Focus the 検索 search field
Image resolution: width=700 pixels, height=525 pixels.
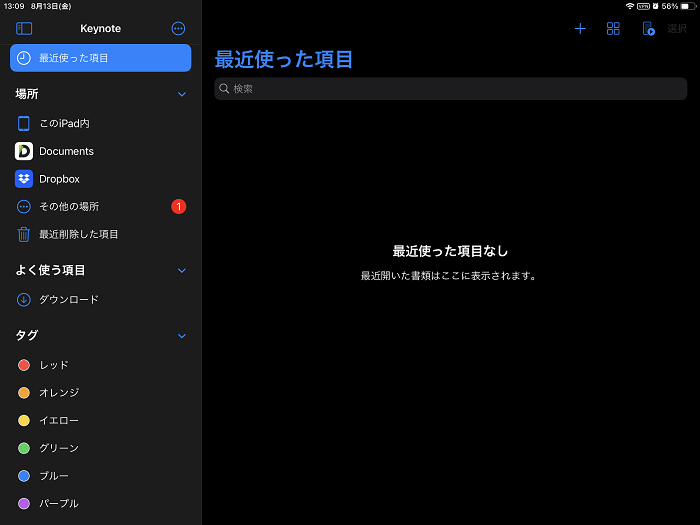point(450,89)
